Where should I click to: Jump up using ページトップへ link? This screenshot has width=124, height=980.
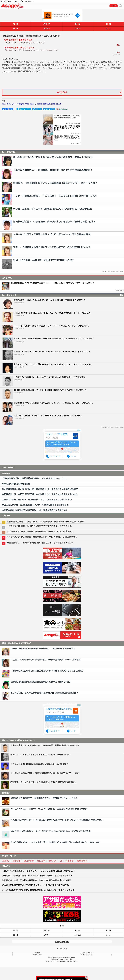(x=62, y=939)
